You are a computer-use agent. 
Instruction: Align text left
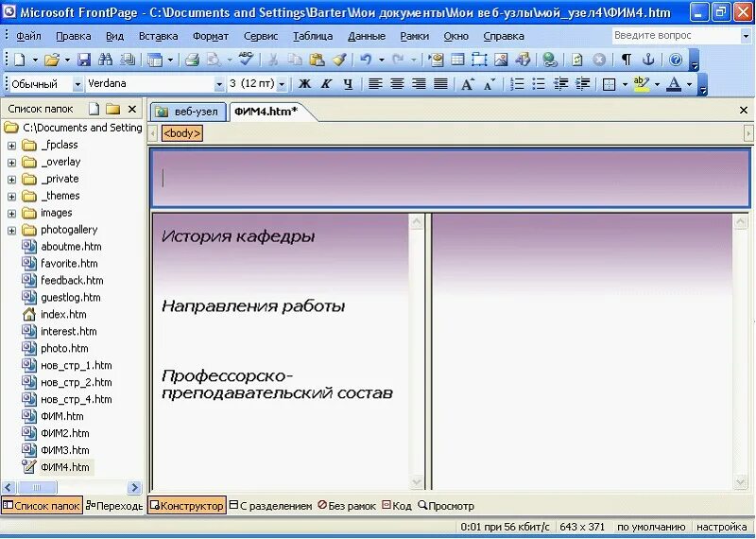pyautogui.click(x=375, y=84)
